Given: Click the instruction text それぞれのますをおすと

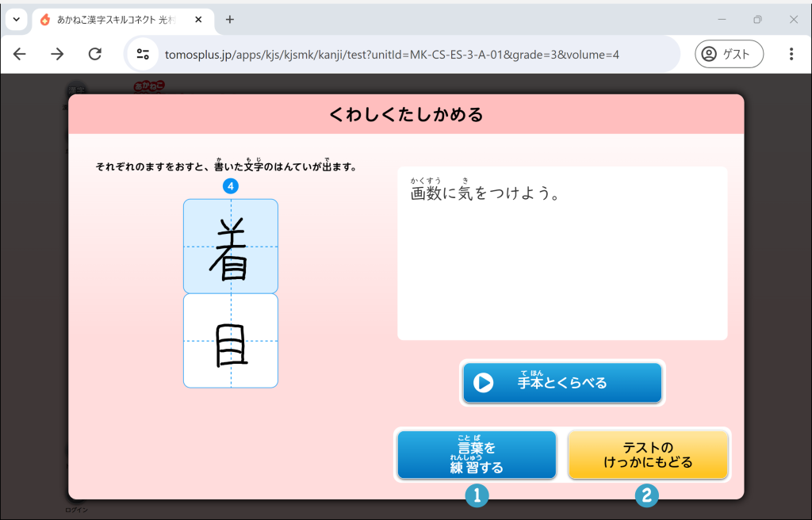Looking at the screenshot, I should (x=226, y=166).
